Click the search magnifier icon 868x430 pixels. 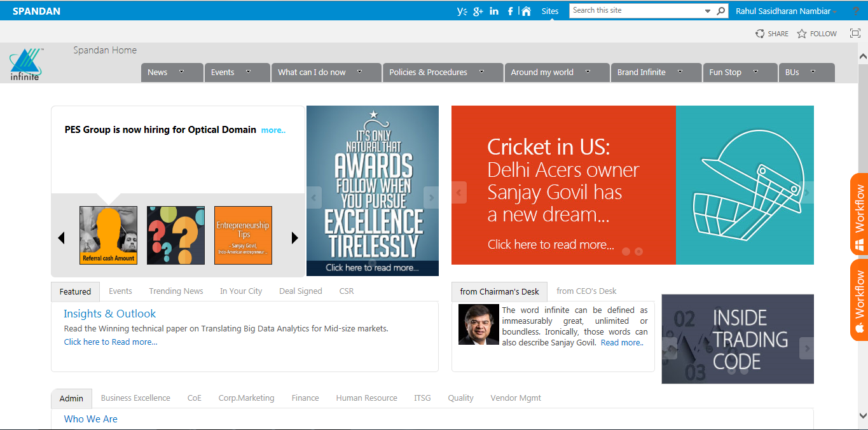pos(720,11)
